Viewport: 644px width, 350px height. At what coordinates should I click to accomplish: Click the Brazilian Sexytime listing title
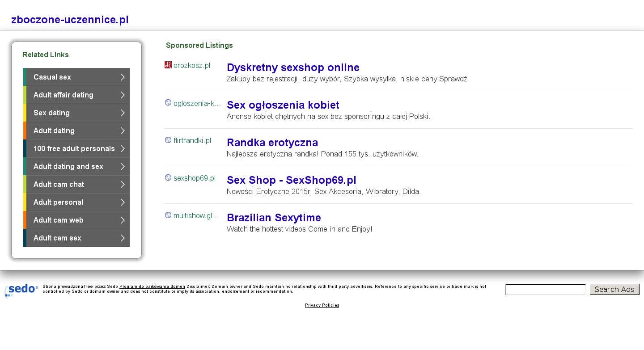click(274, 218)
